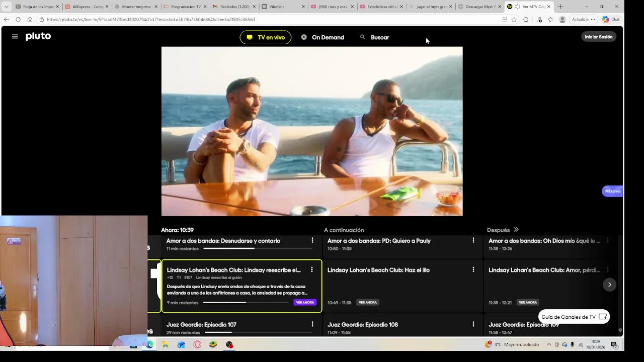Click the Lindsay Lohan episode progress bar
The height and width of the screenshot is (362, 644).
tap(246, 303)
